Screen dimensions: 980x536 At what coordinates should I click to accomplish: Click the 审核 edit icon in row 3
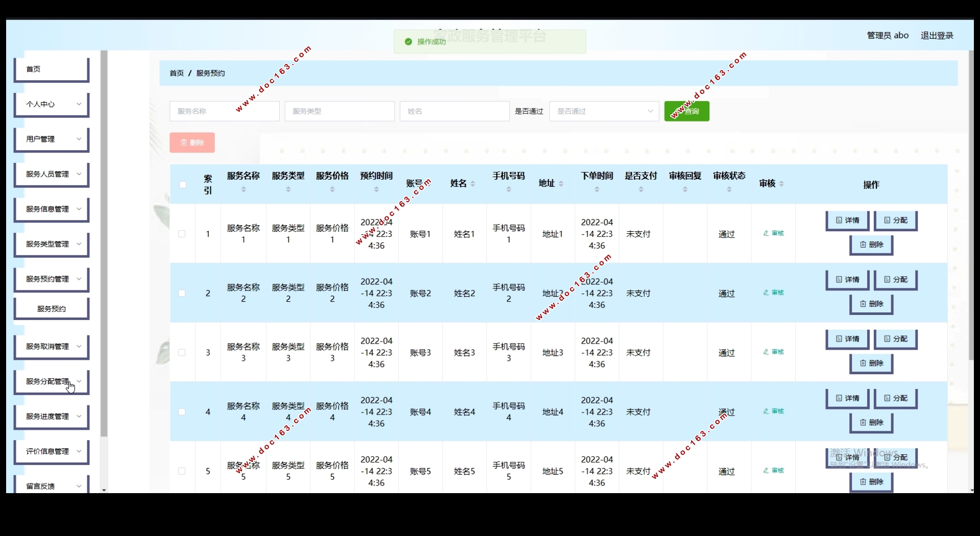click(773, 352)
